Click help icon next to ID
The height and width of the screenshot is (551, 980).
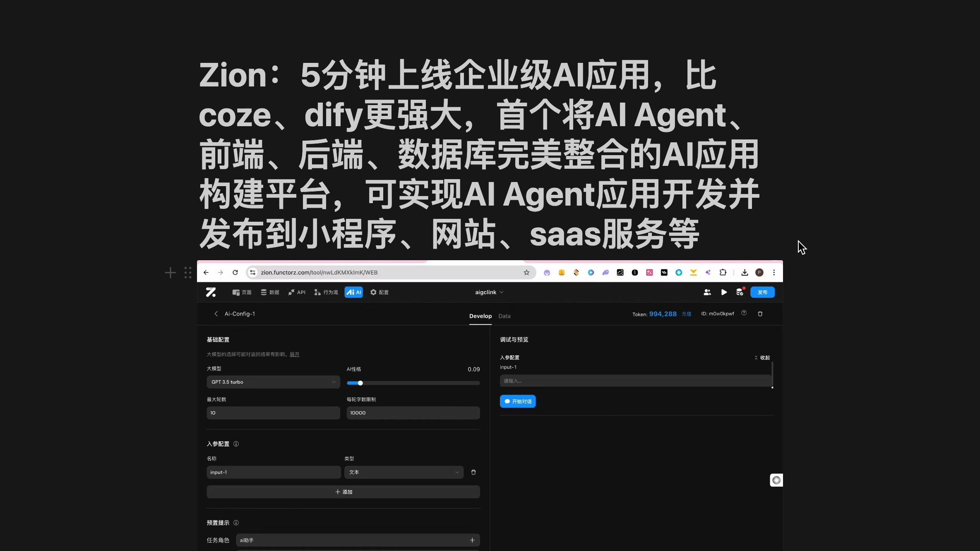[x=744, y=313]
